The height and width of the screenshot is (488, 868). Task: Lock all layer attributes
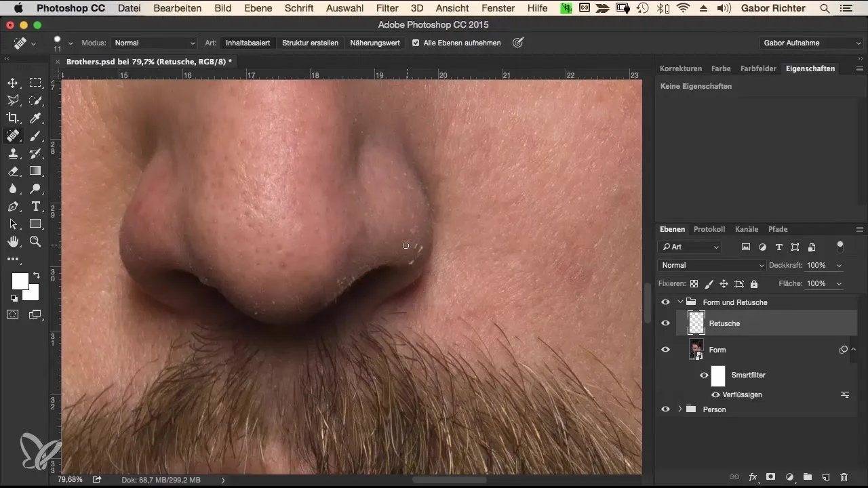coord(754,284)
